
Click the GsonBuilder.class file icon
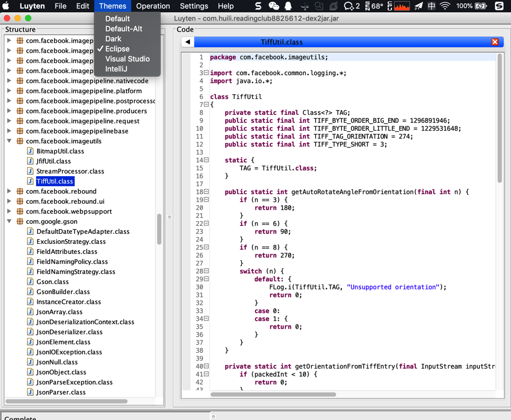[x=30, y=291]
